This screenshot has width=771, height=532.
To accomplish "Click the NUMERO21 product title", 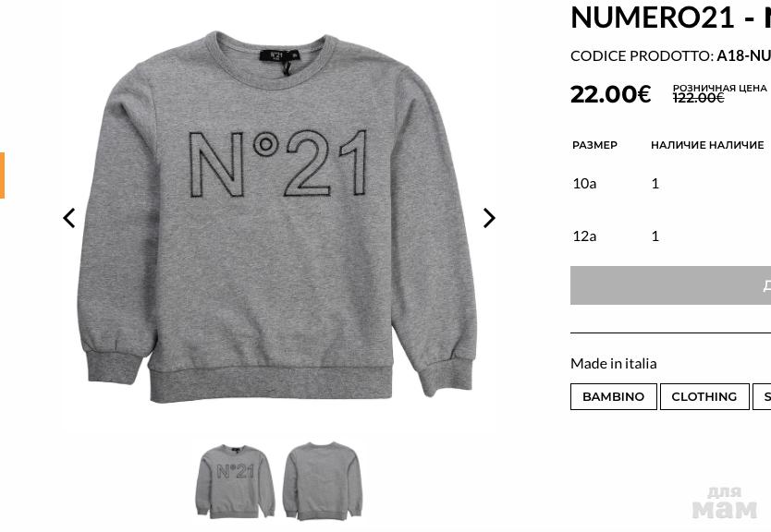I will click(670, 18).
